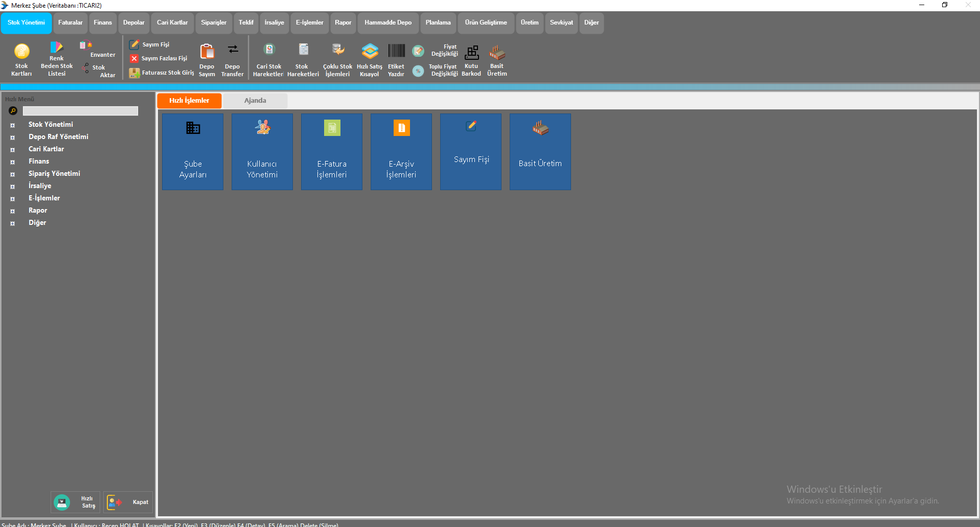The image size is (980, 527).
Task: Open the Hammadde Depo menu tab
Action: [x=388, y=23]
